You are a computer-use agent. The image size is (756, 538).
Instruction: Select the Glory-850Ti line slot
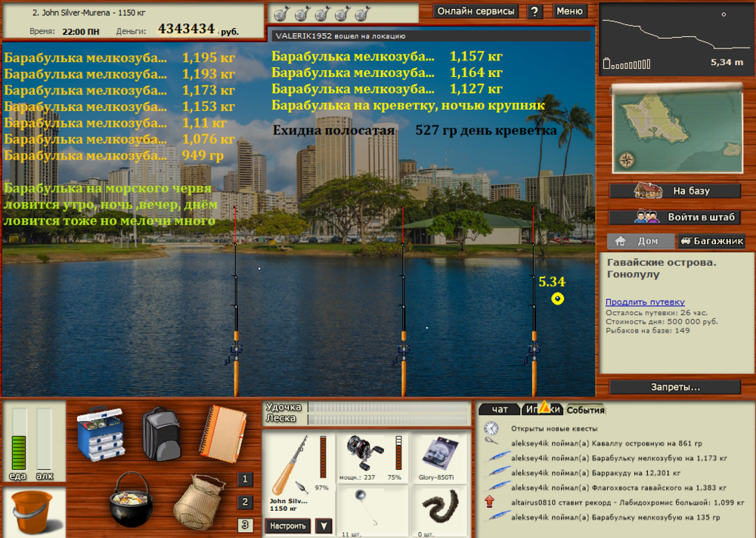pyautogui.click(x=438, y=457)
